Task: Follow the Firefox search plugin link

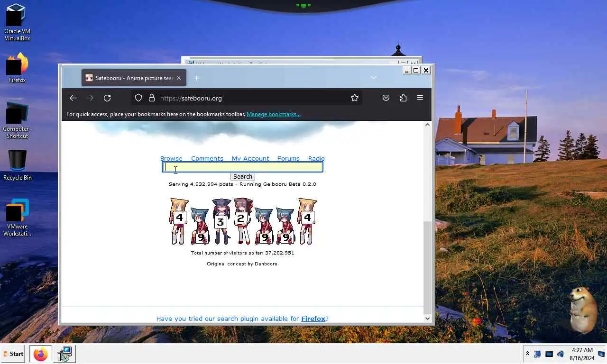Action: pyautogui.click(x=313, y=318)
